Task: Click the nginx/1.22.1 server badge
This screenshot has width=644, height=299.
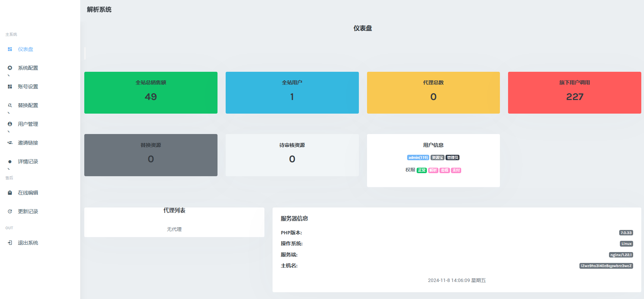Action: (x=621, y=255)
